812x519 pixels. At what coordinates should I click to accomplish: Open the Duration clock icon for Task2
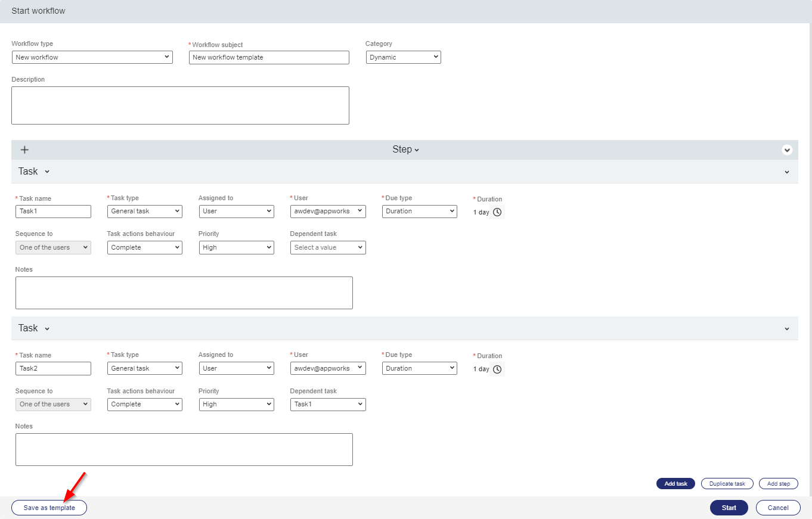(497, 369)
